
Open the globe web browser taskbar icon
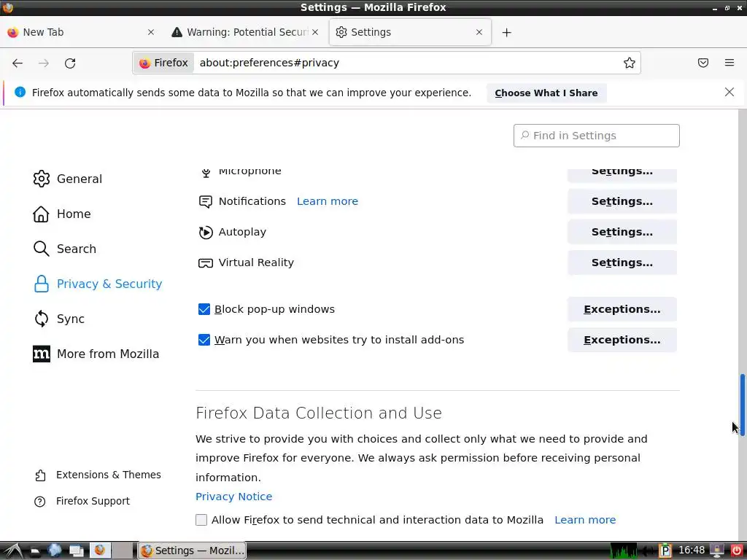55,551
